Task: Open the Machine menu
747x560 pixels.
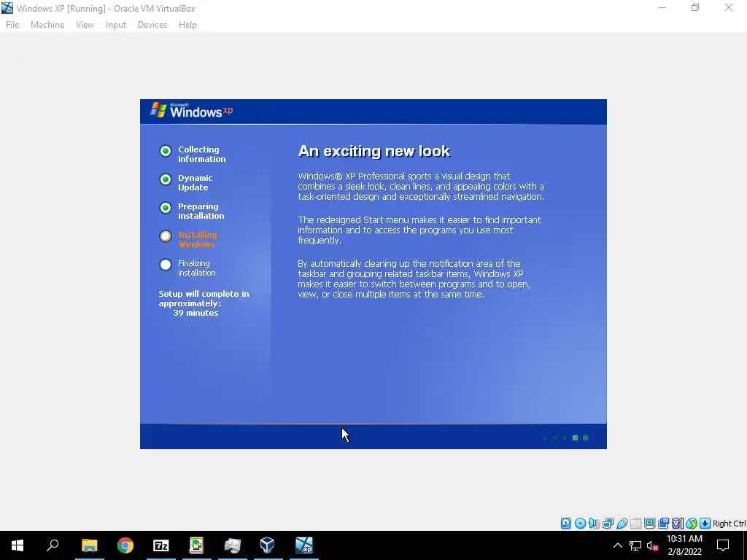Action: pyautogui.click(x=47, y=25)
